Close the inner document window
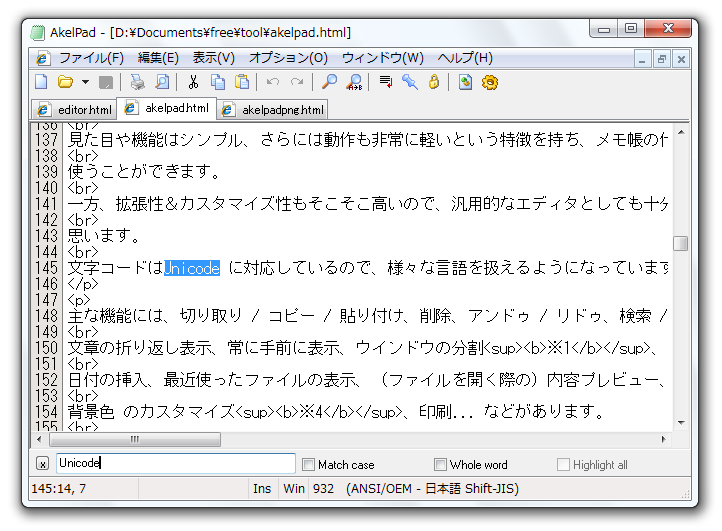 point(681,59)
